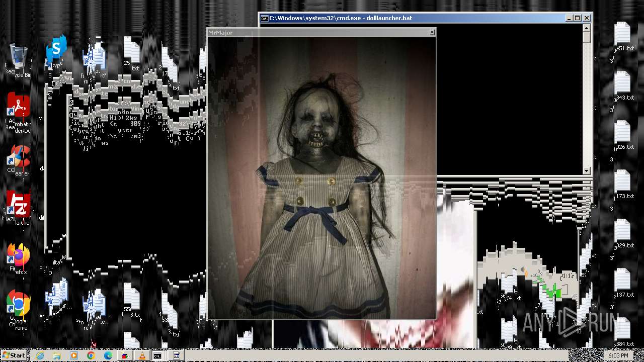Viewport: 644px width, 362px height.
Task: Click the 6:03 PM clock
Action: (x=618, y=355)
